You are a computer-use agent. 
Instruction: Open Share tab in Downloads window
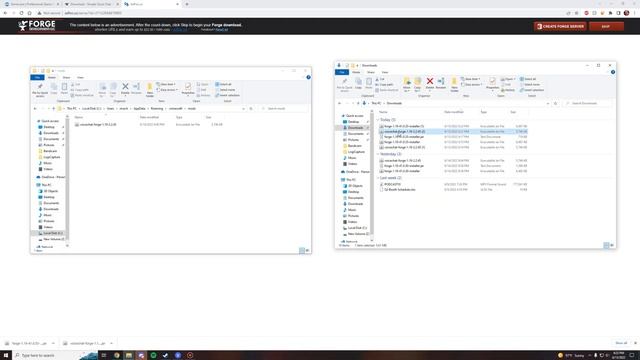pos(371,72)
